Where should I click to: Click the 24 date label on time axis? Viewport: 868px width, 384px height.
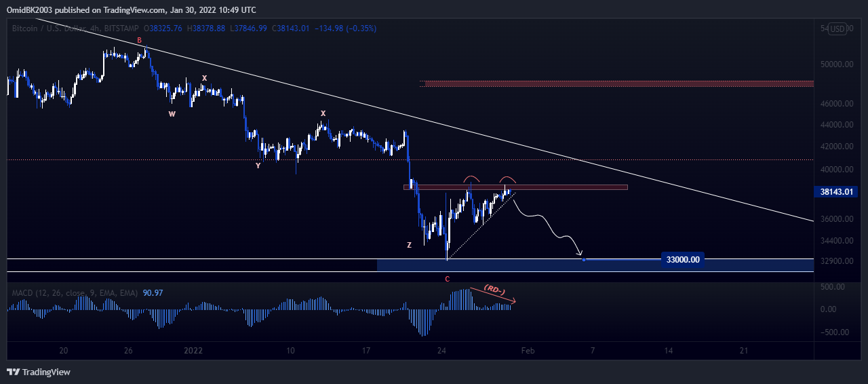tap(442, 351)
